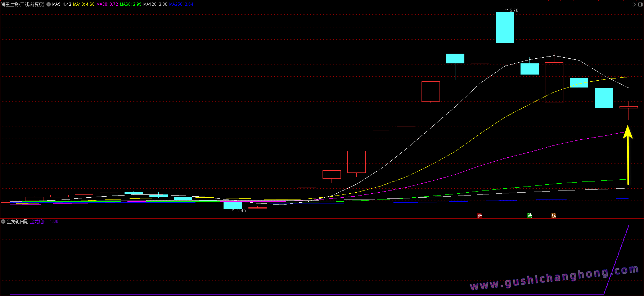Click the orange 榜 marker icon
644x296 pixels.
(554, 216)
